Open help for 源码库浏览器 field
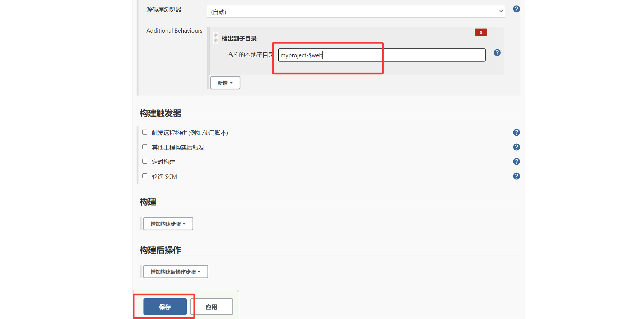 516,9
